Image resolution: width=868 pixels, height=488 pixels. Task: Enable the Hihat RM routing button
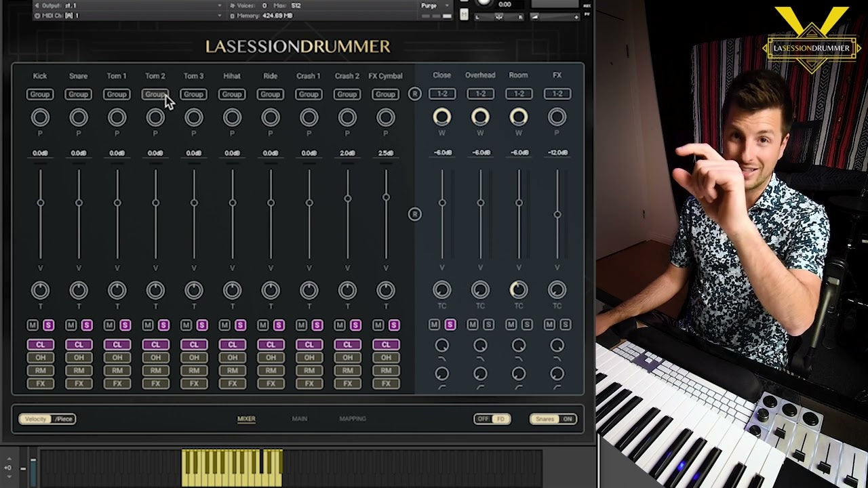pos(232,371)
